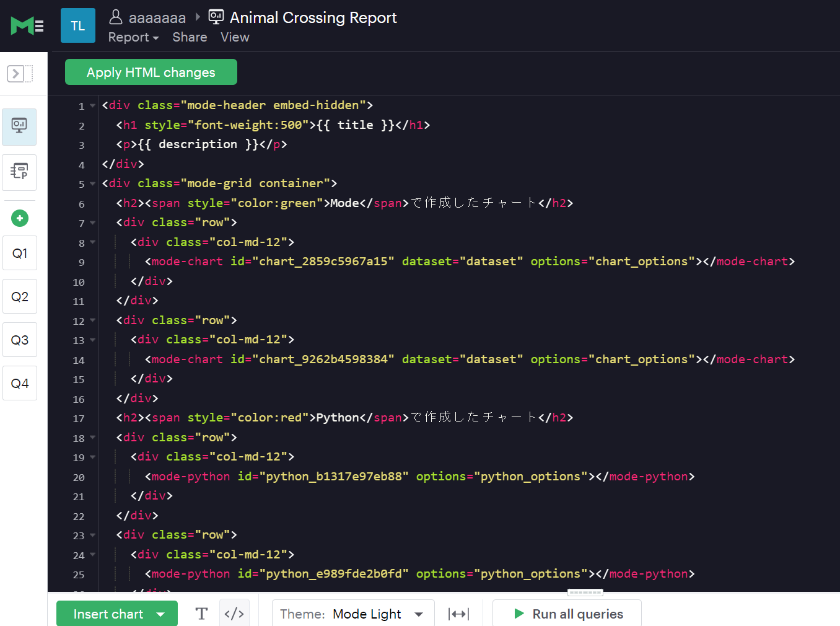Click the user icon beside aaaaaaa
This screenshot has height=626, width=840.
pyautogui.click(x=115, y=17)
